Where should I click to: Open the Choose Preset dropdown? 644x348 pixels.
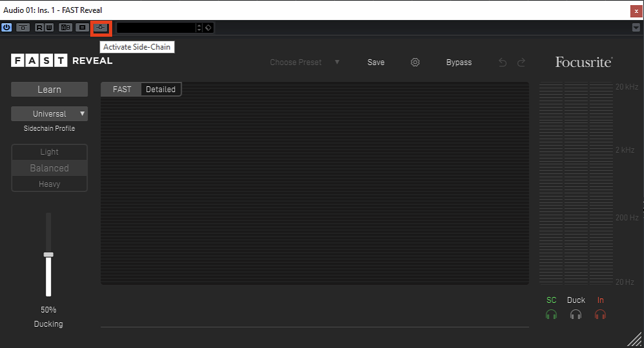click(x=304, y=63)
